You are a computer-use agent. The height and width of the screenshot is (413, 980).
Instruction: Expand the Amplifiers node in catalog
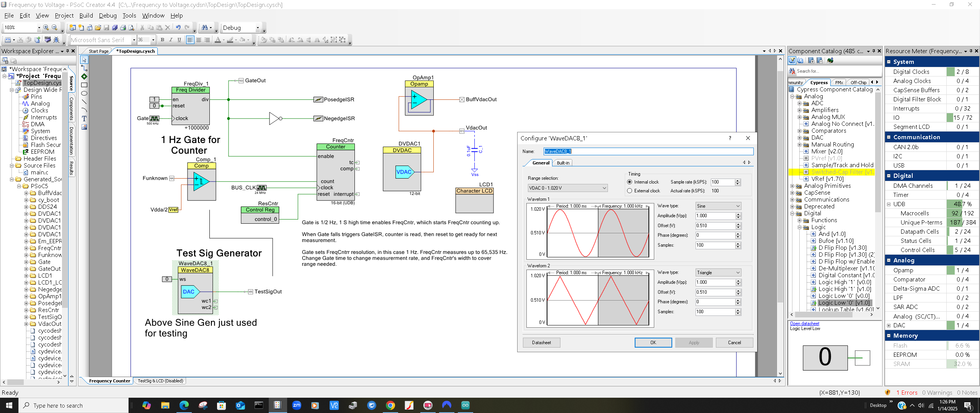click(x=799, y=110)
